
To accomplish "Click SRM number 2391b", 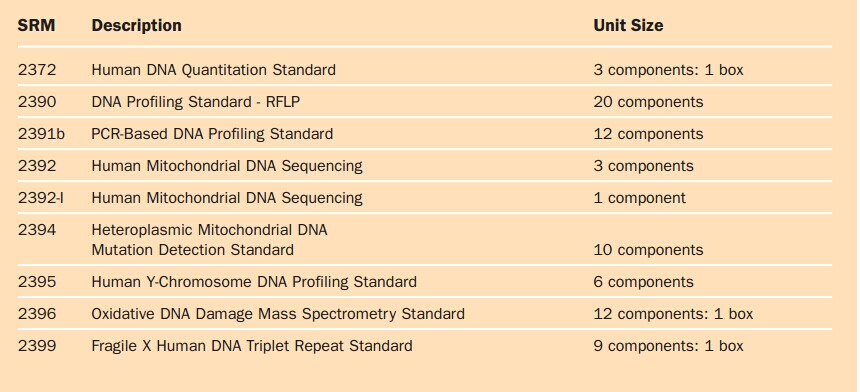I will tap(41, 134).
